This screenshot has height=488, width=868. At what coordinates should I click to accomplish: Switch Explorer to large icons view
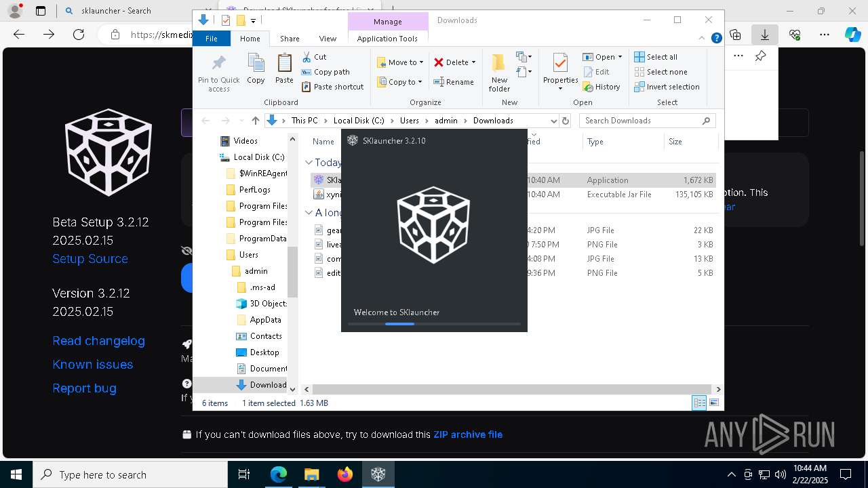tap(713, 403)
